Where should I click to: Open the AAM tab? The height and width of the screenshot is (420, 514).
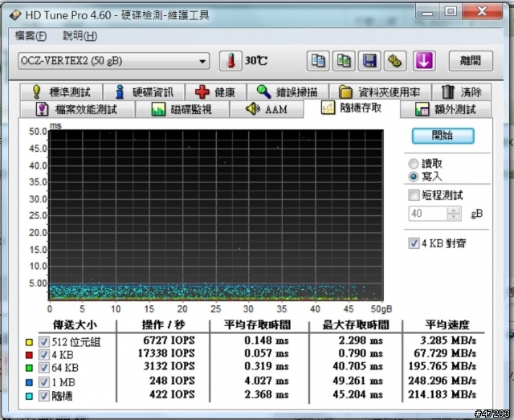pos(267,109)
